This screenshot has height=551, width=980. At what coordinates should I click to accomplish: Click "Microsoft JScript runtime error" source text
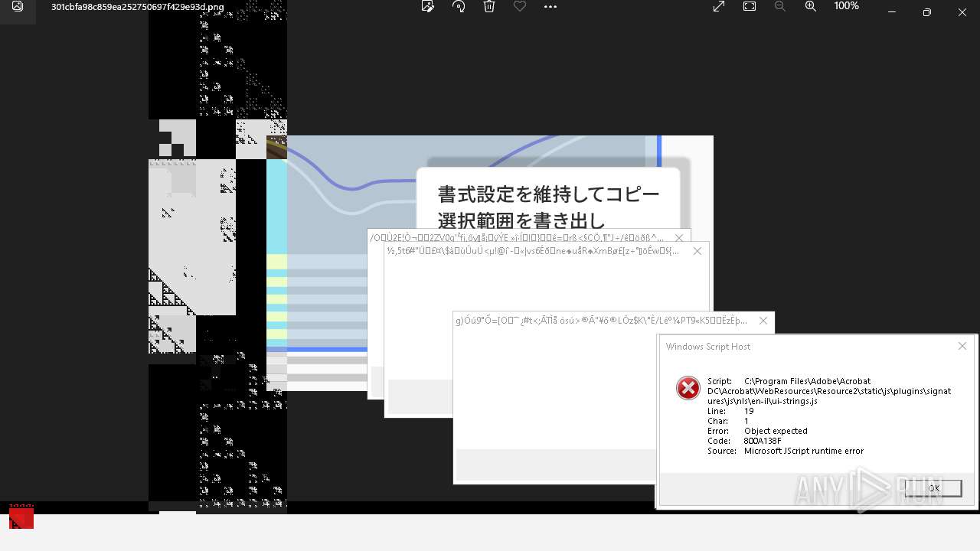(804, 451)
